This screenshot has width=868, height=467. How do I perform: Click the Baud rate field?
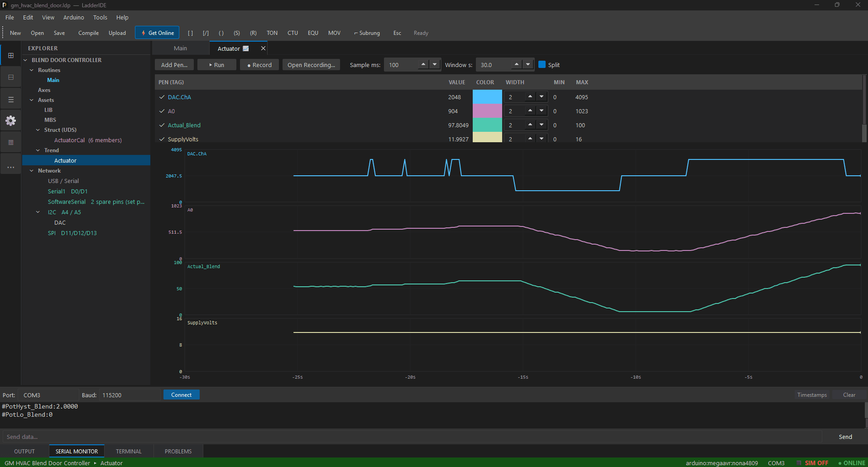[x=129, y=395]
